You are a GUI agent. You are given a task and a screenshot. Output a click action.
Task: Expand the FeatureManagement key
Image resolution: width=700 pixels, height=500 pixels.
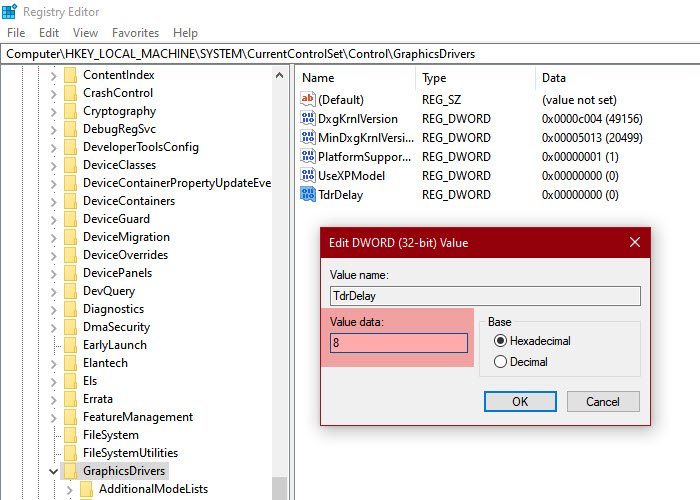click(54, 418)
